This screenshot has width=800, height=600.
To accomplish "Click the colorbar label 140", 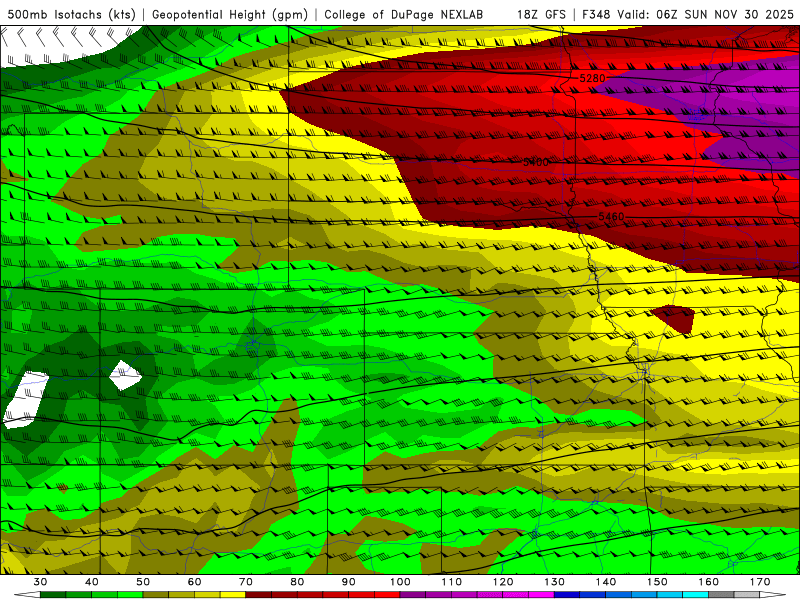I will point(606,582).
